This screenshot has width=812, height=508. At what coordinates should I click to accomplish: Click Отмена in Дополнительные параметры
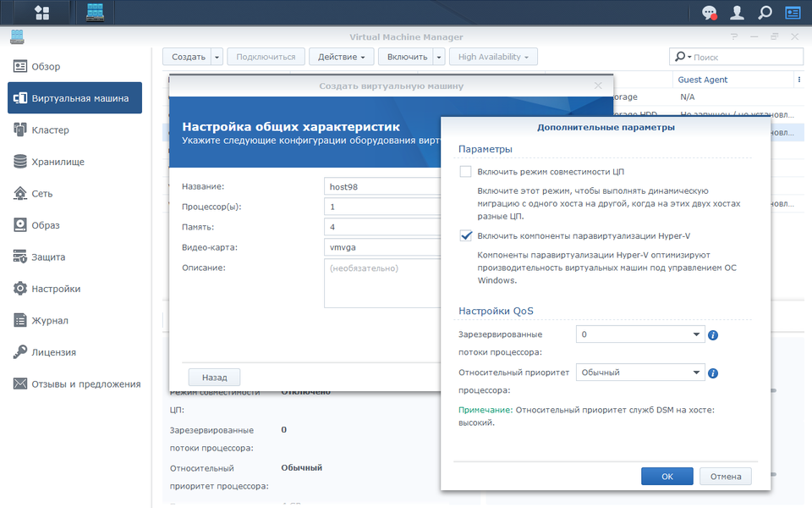tap(726, 477)
